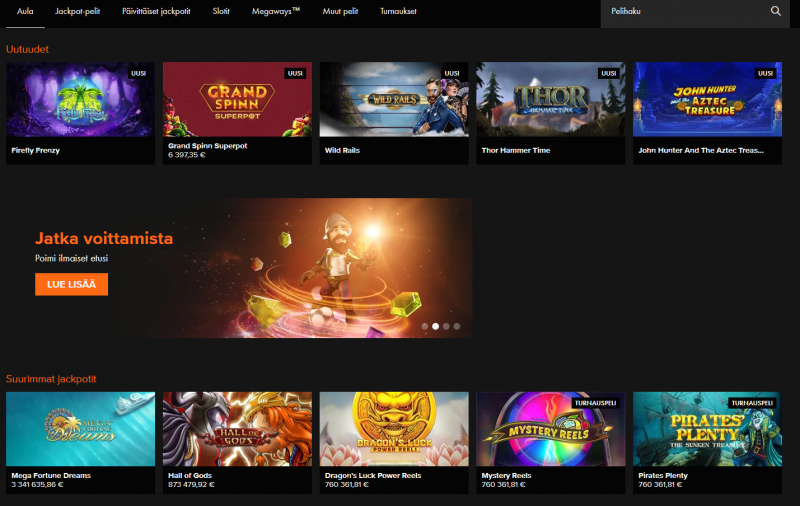
Task: Click Mystery Reels title text
Action: click(507, 475)
